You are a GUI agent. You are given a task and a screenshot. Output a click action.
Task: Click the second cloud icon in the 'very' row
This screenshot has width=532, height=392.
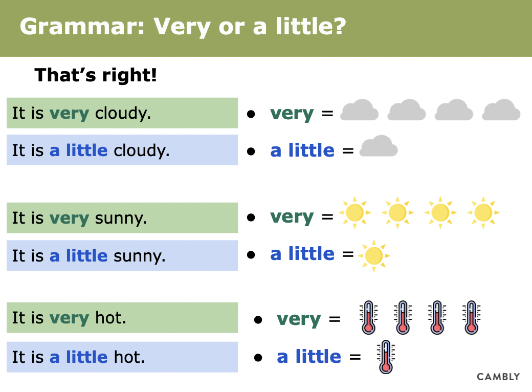coord(407,110)
